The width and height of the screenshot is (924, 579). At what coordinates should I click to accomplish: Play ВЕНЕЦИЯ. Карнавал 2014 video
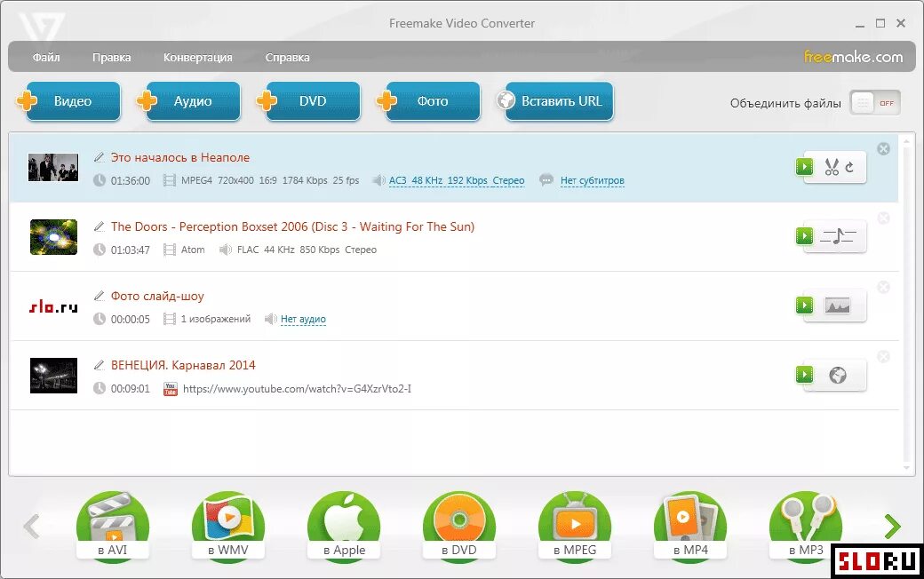coord(804,374)
